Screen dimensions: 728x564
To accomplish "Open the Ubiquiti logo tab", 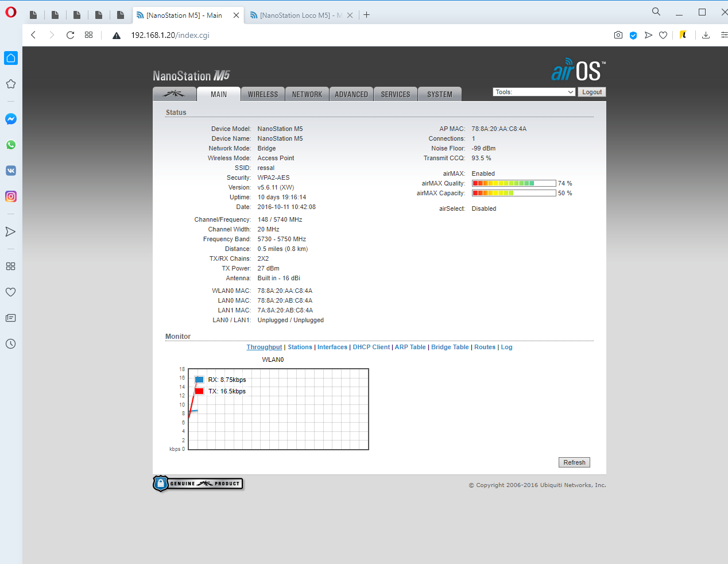I will [x=174, y=94].
